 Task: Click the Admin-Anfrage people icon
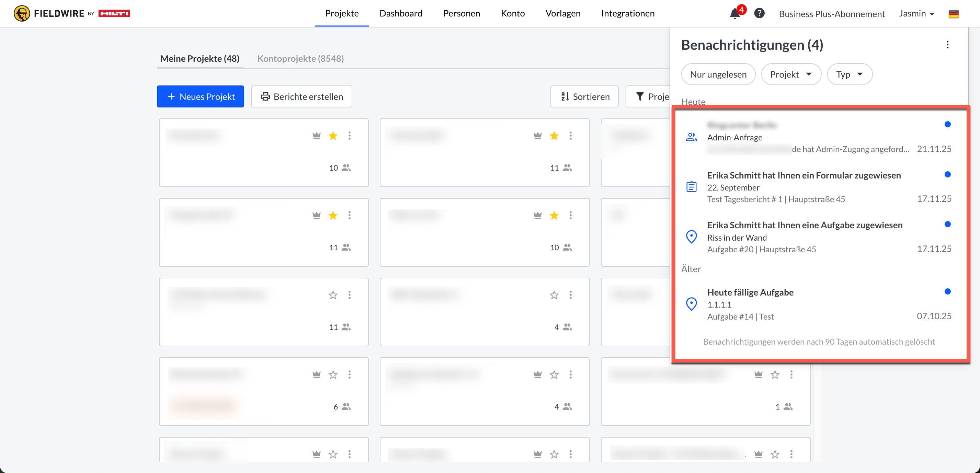(691, 137)
